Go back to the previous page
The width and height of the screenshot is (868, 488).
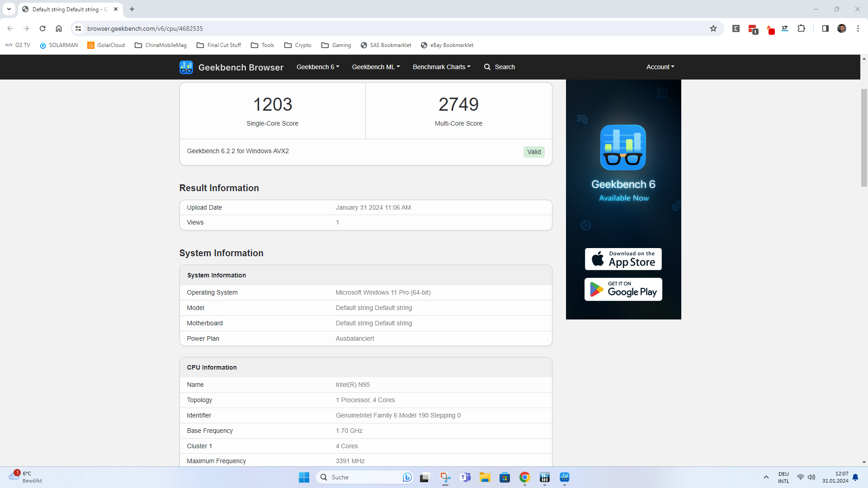coord(10,28)
